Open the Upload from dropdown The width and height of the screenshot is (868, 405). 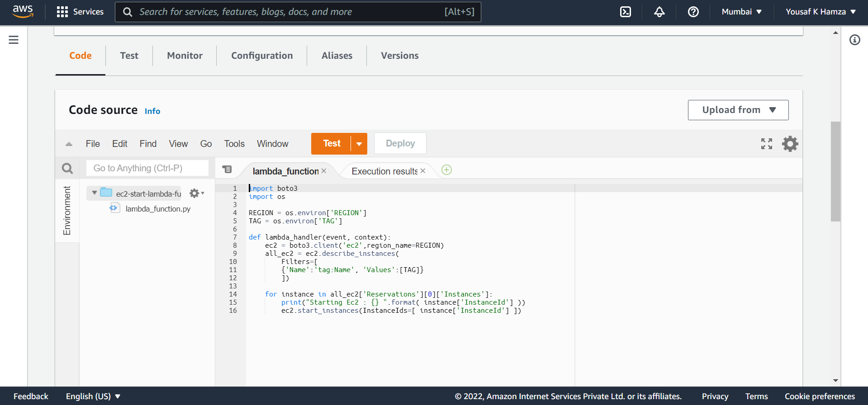tap(738, 110)
